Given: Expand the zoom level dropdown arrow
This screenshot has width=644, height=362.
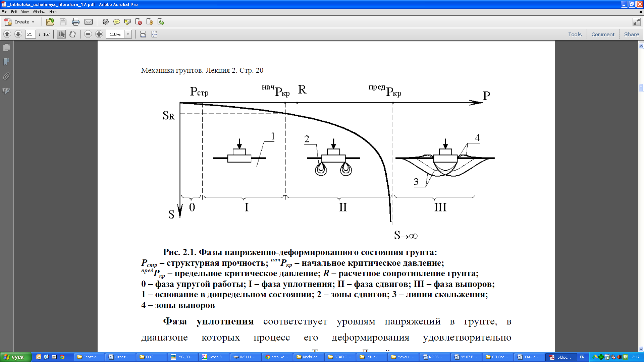Looking at the screenshot, I should click(128, 34).
